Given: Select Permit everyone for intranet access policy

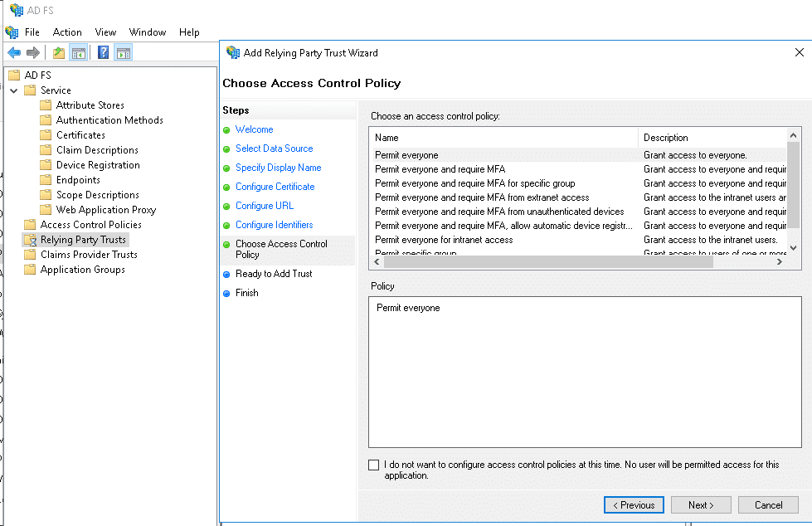Looking at the screenshot, I should 578,240.
